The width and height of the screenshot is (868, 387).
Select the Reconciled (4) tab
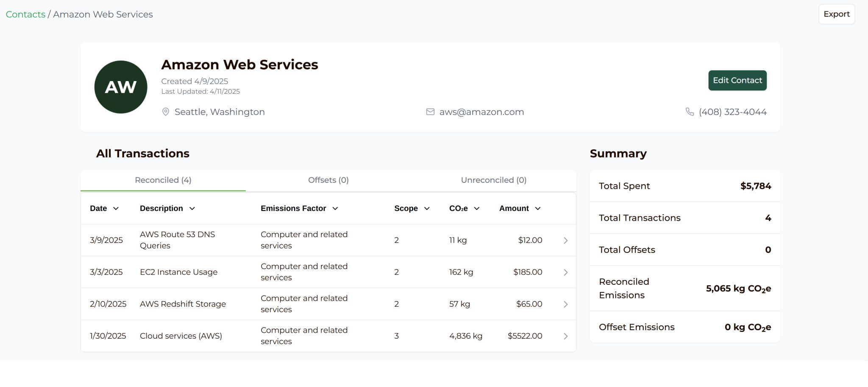pos(163,180)
